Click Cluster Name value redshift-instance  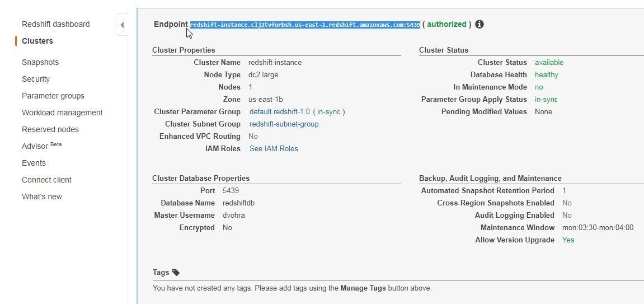point(275,63)
